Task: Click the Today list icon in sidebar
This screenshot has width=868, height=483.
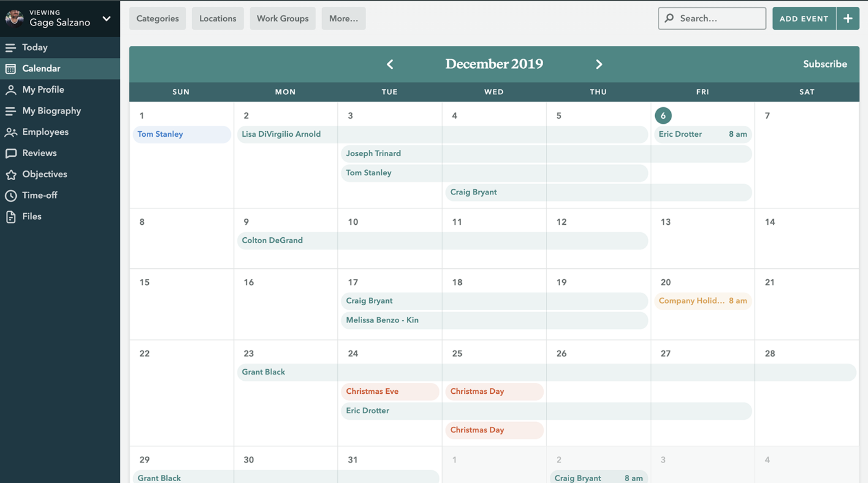Action: [x=10, y=48]
